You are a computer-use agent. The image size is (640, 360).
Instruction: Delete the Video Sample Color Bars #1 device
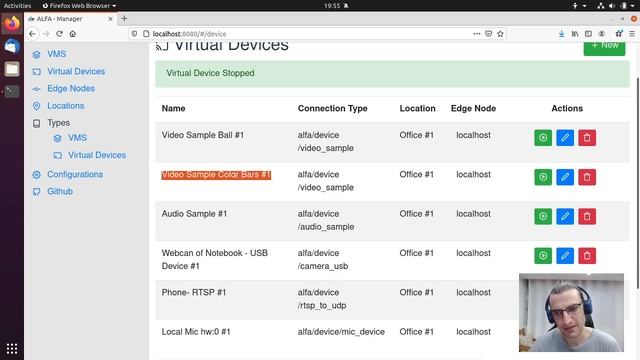(587, 177)
